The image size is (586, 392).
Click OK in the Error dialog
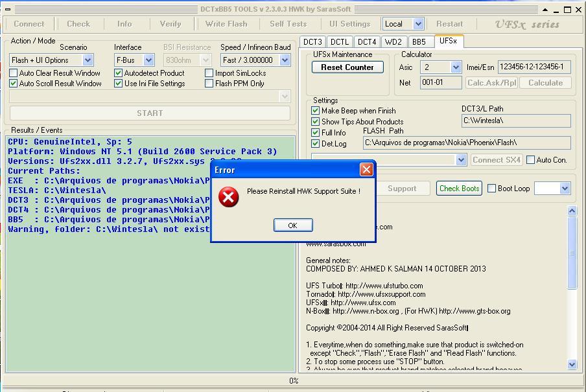tap(293, 225)
